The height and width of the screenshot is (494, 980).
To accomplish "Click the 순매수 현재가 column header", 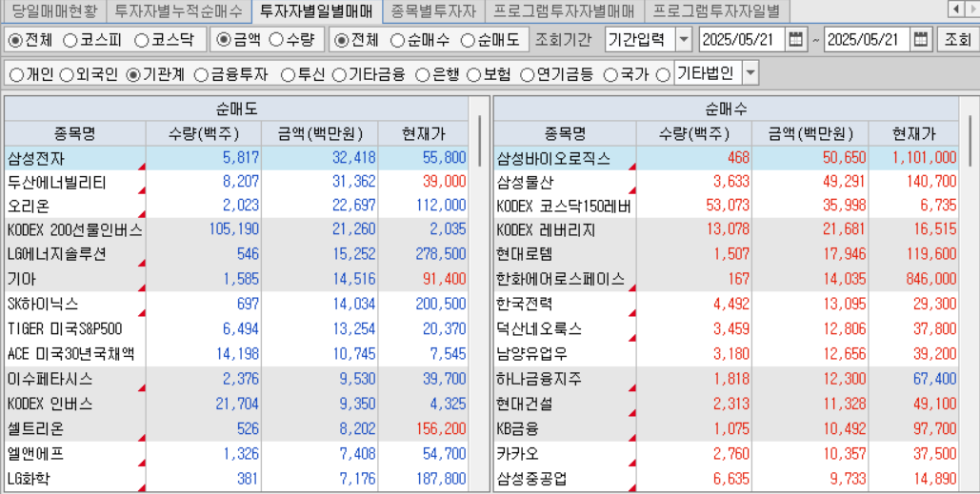I will tap(913, 133).
